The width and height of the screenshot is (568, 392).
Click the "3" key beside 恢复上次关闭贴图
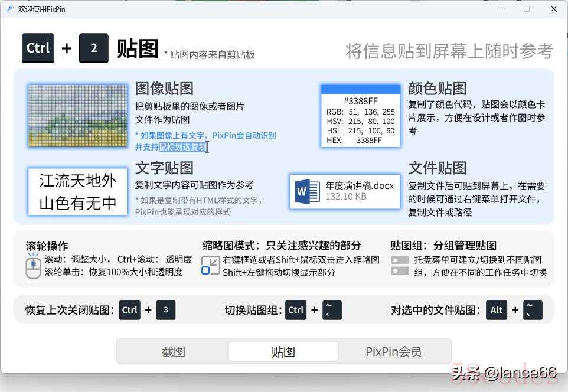[x=165, y=310]
